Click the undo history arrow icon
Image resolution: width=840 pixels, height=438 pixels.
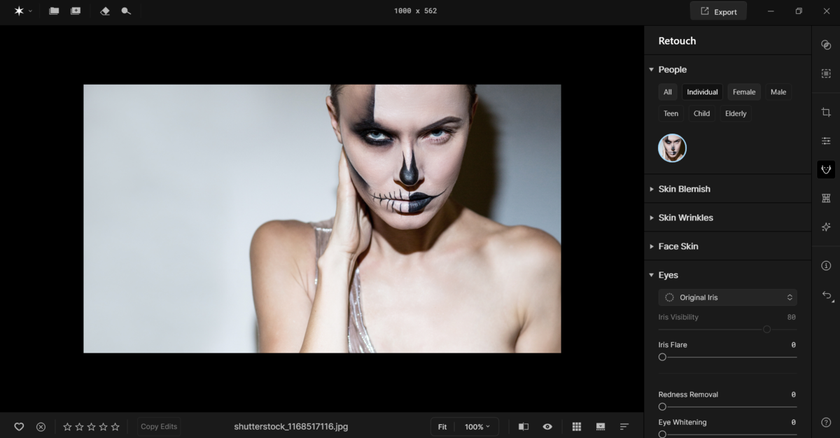coord(826,296)
